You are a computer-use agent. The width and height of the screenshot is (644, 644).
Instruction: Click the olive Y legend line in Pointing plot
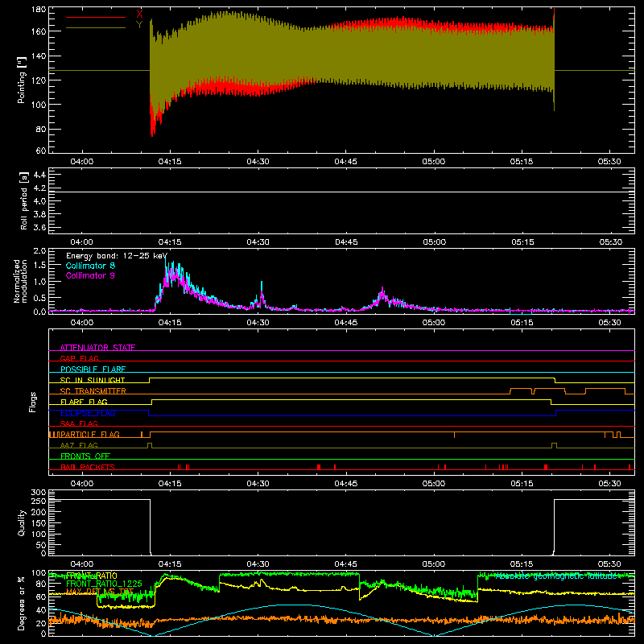[x=95, y=27]
